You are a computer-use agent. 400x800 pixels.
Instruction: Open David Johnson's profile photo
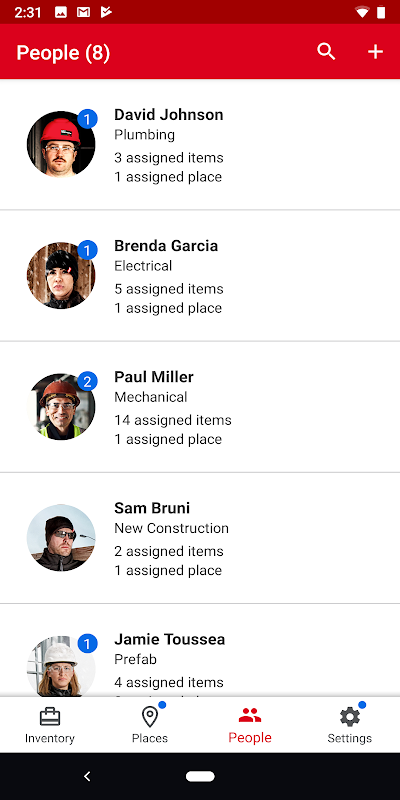[x=61, y=144]
